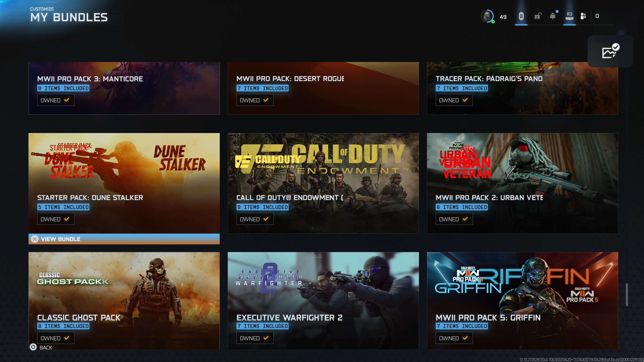Screen dimensions: 644x362
Task: Click the player level '49'
Action: click(x=503, y=17)
